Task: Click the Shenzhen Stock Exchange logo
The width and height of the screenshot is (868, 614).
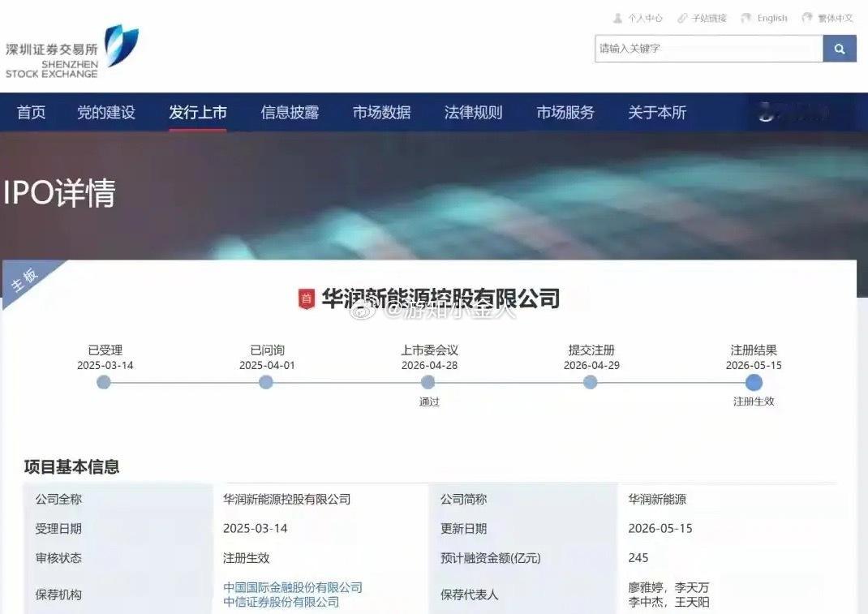Action: 72,51
